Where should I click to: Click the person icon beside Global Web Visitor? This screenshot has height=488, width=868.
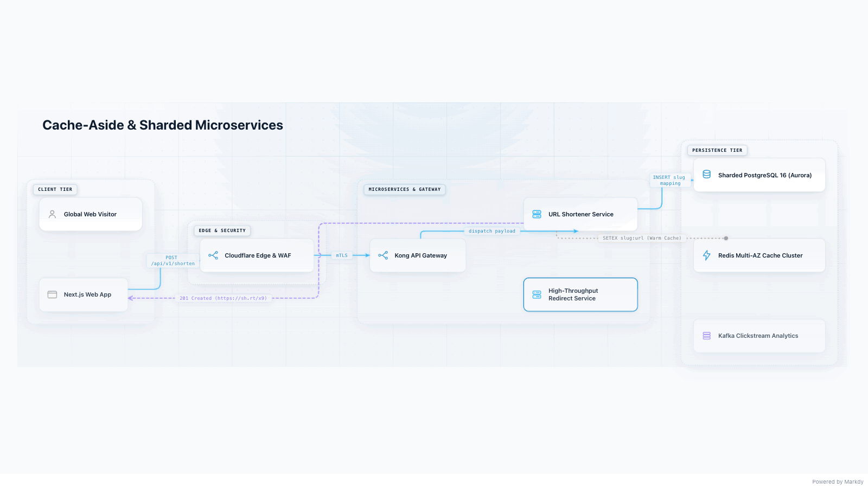click(x=52, y=214)
